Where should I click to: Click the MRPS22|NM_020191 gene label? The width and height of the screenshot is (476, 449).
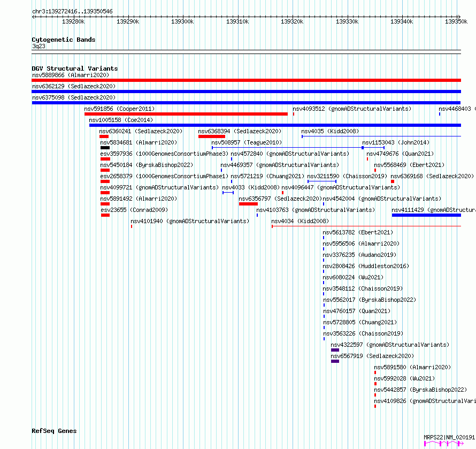(x=449, y=437)
